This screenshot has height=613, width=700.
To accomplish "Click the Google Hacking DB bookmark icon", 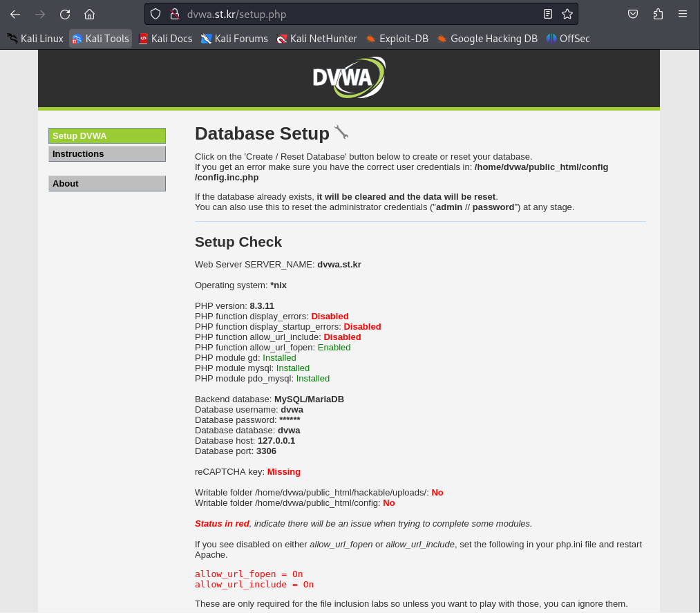I will (442, 39).
